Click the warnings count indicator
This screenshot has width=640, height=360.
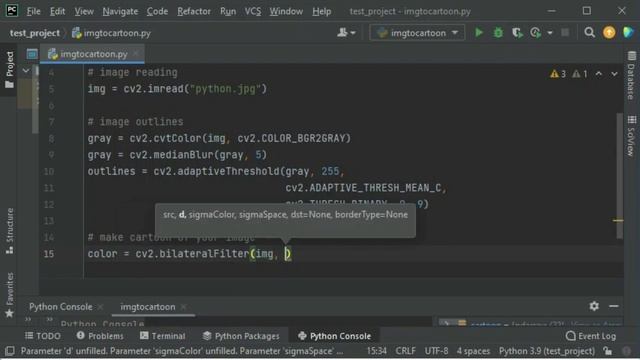pyautogui.click(x=558, y=74)
